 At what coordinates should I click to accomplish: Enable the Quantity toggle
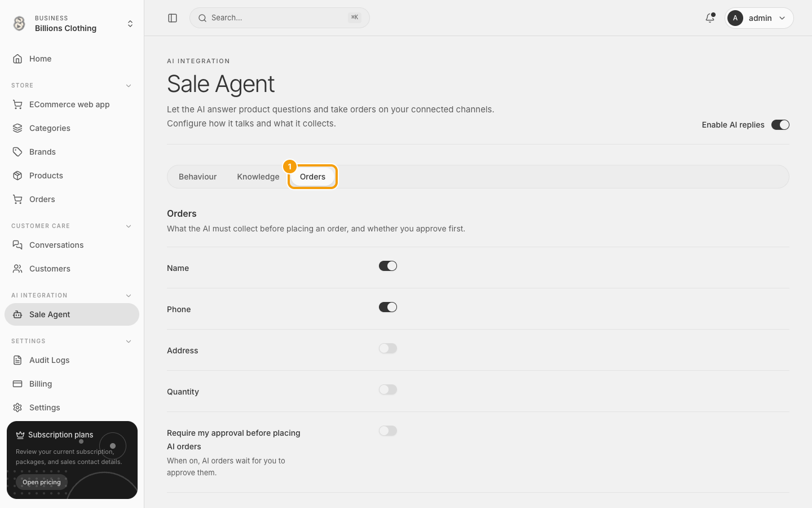[x=388, y=389]
